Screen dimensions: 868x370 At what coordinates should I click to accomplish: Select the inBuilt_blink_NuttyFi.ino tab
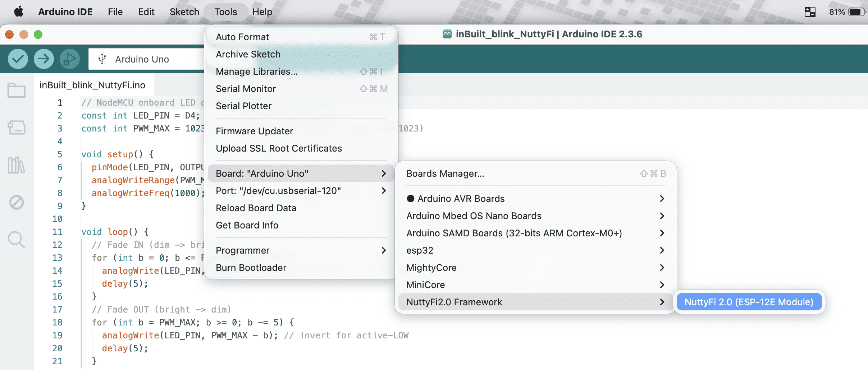tap(92, 85)
